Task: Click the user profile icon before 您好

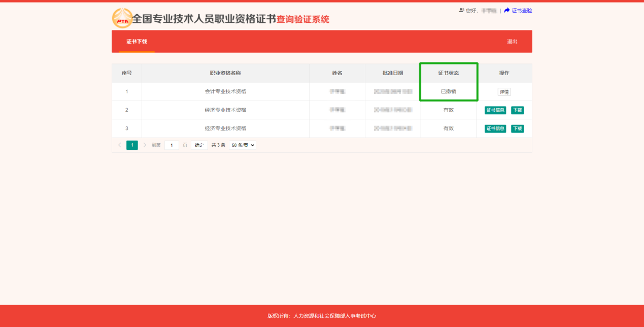Action: coord(460,10)
